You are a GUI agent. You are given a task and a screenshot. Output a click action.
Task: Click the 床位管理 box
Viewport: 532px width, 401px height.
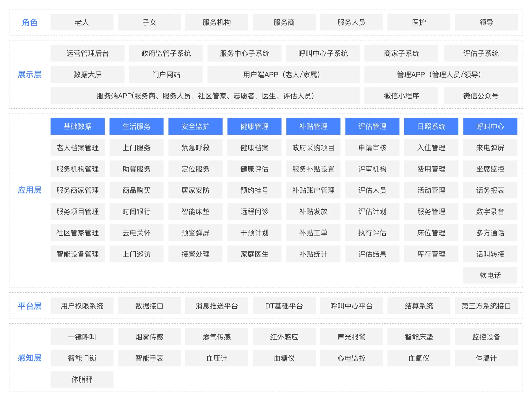(431, 233)
